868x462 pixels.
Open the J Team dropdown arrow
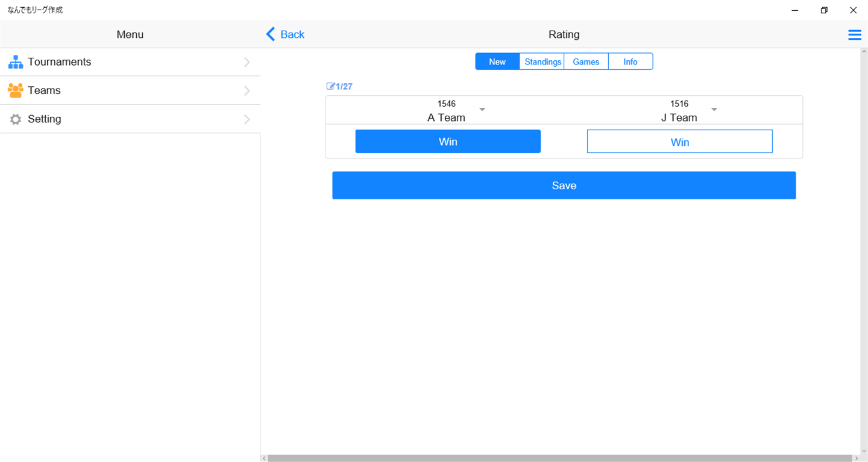(714, 110)
